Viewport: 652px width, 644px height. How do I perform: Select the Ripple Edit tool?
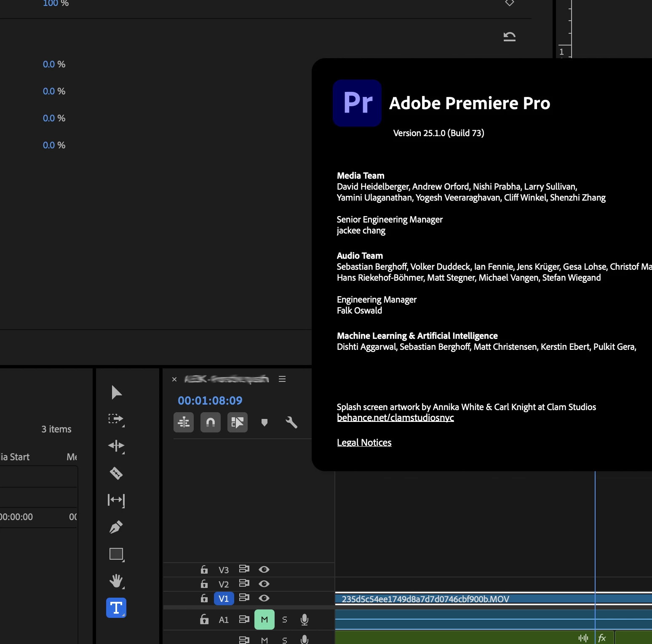tap(116, 446)
